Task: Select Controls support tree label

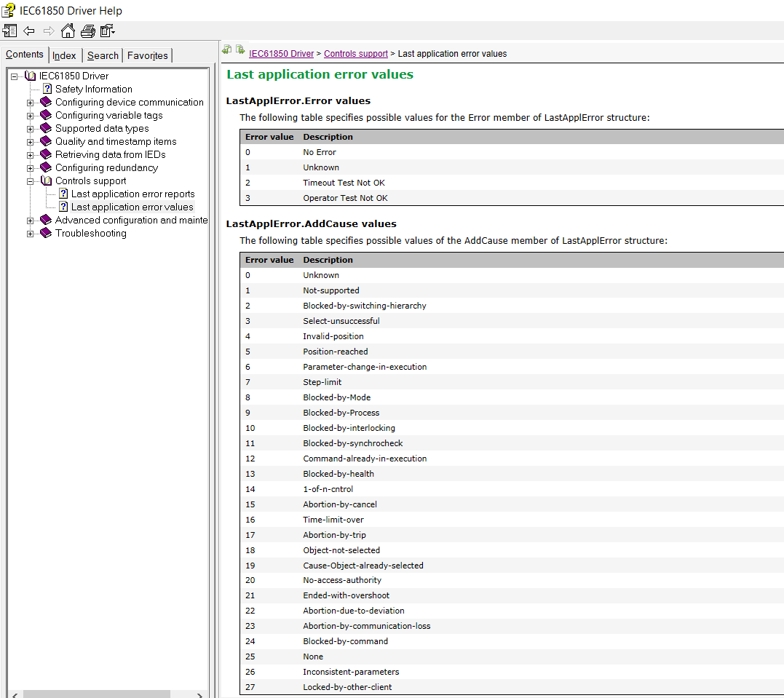Action: [x=90, y=181]
